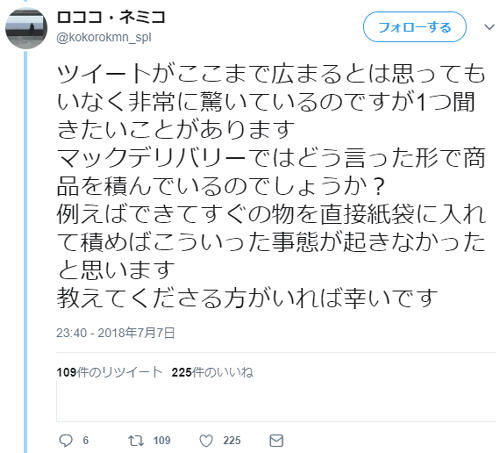Click the @kokorokmn_spl handle
Screen dimensions: 500x453
[104, 37]
